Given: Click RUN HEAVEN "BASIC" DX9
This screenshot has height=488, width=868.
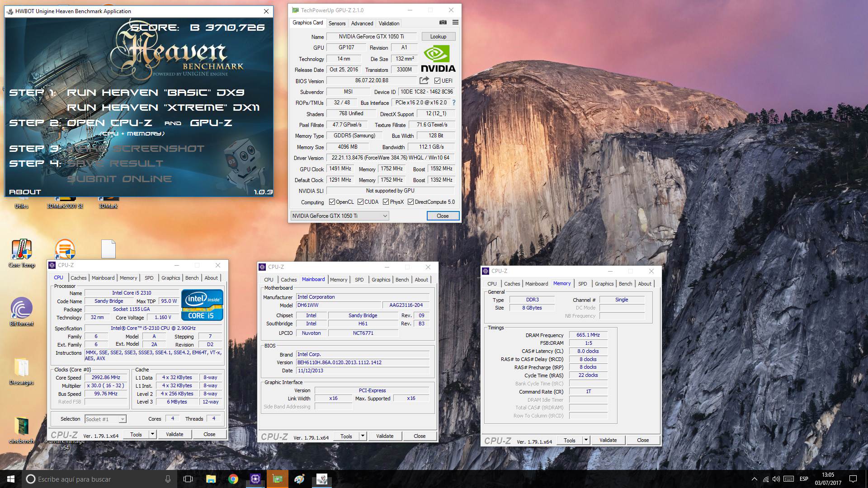Looking at the screenshot, I should [155, 93].
